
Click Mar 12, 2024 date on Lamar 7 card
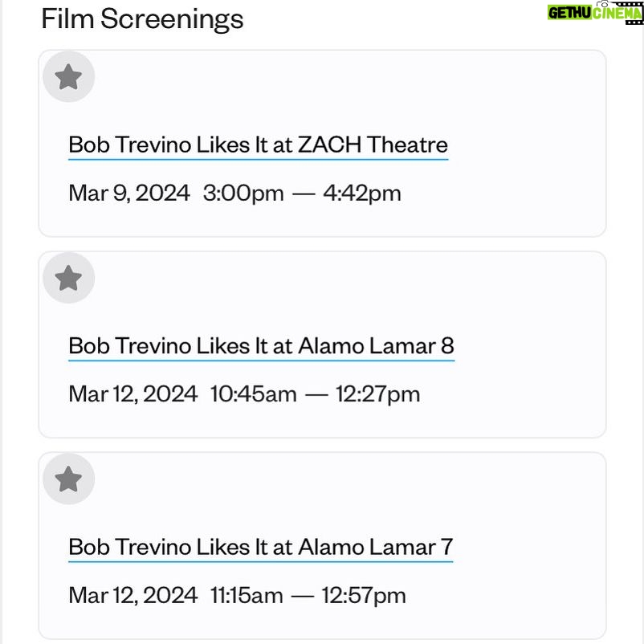[x=133, y=596]
